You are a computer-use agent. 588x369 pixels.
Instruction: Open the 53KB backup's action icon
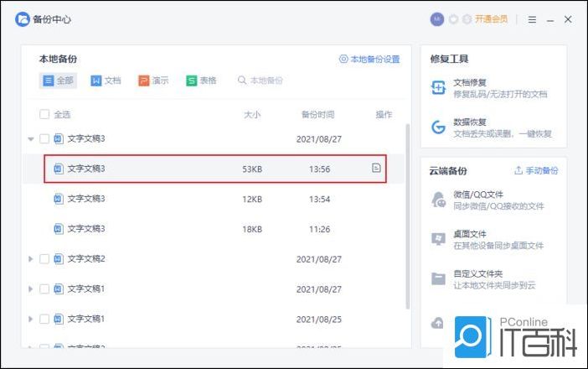tap(376, 168)
